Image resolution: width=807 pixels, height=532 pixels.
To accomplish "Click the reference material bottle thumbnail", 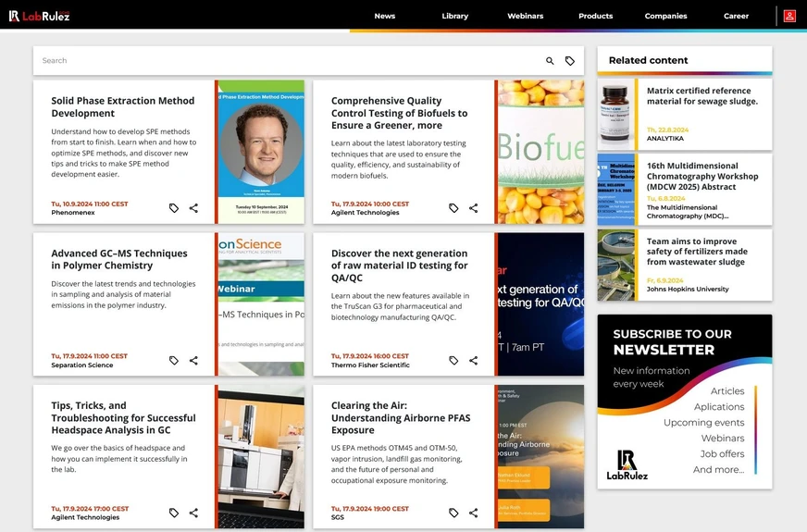I will click(616, 114).
